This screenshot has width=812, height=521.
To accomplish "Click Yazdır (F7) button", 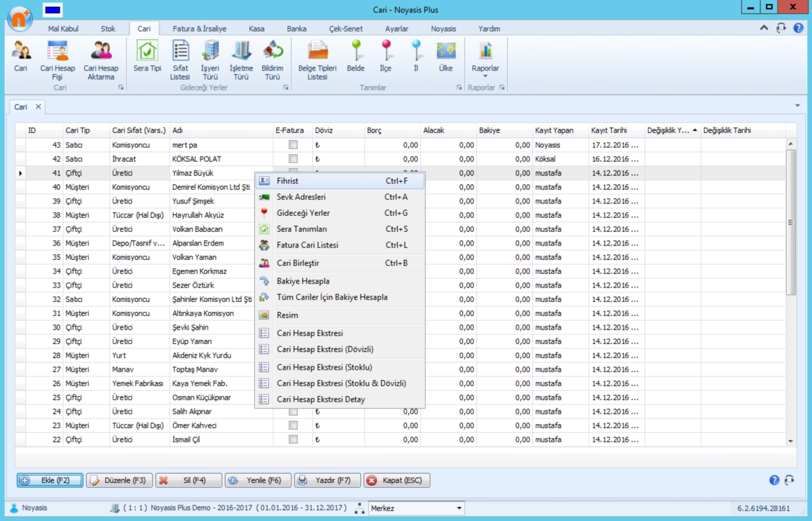I will click(x=327, y=480).
